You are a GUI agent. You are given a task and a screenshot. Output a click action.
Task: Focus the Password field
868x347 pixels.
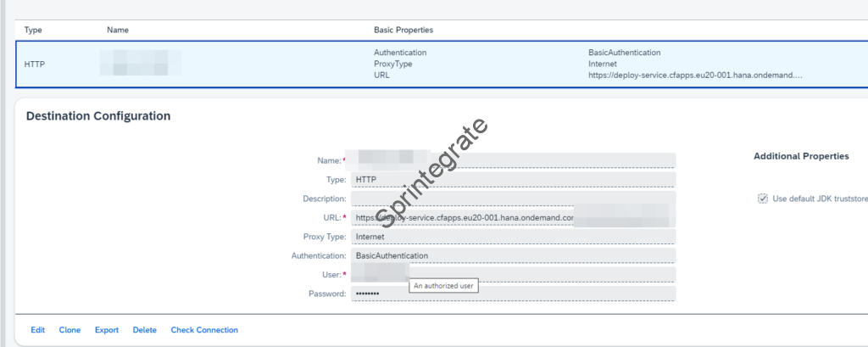point(513,294)
